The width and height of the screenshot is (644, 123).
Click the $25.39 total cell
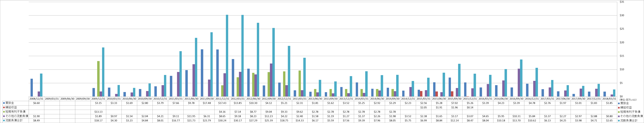[268, 121]
